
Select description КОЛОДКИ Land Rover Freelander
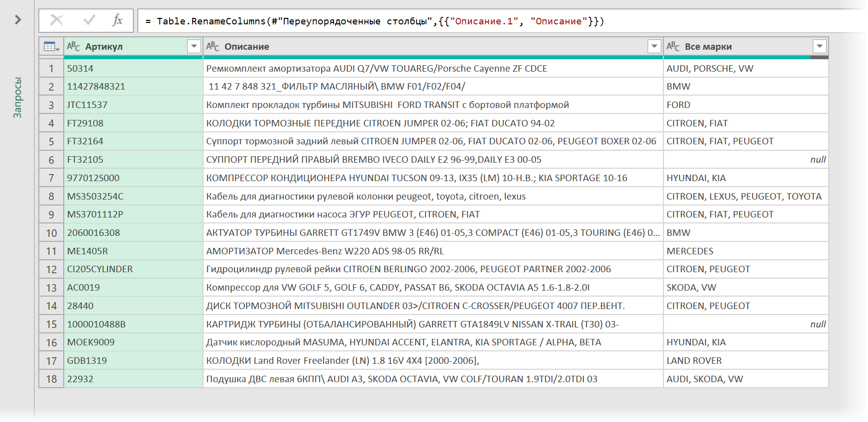[433, 361]
